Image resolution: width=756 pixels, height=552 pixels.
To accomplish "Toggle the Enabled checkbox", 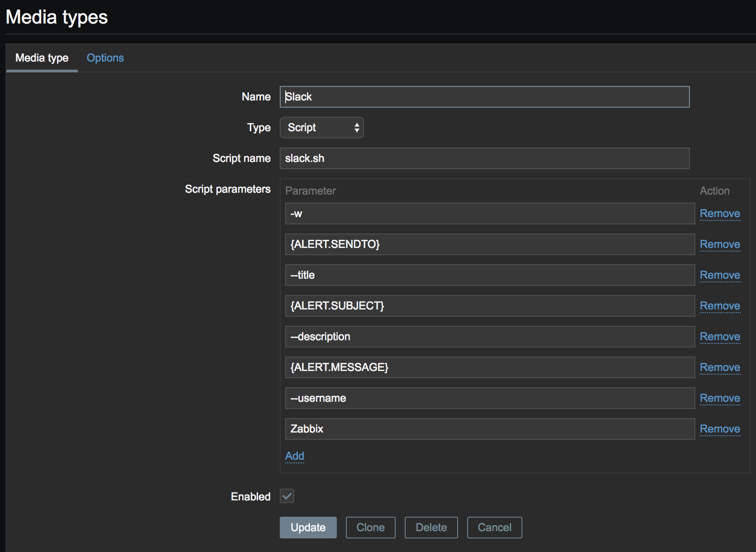I will tap(287, 496).
